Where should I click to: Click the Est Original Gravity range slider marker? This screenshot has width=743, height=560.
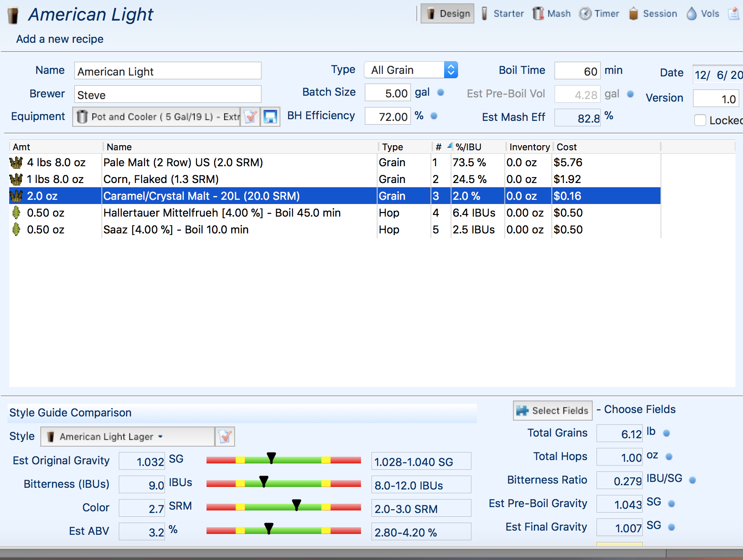click(271, 458)
